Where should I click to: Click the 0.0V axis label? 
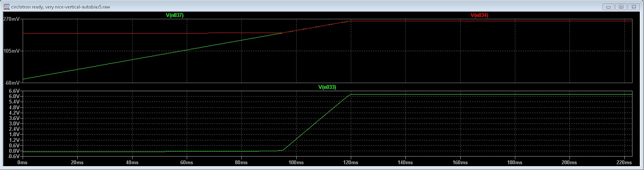coord(15,151)
